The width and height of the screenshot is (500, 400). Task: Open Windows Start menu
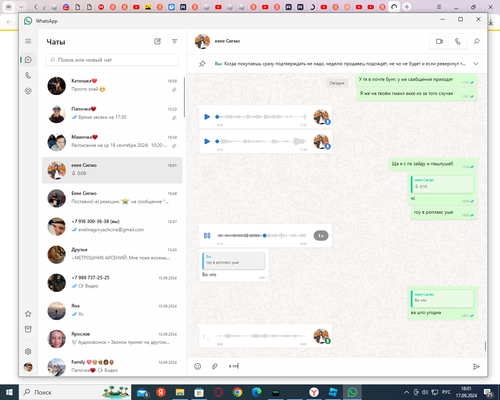click(9, 392)
